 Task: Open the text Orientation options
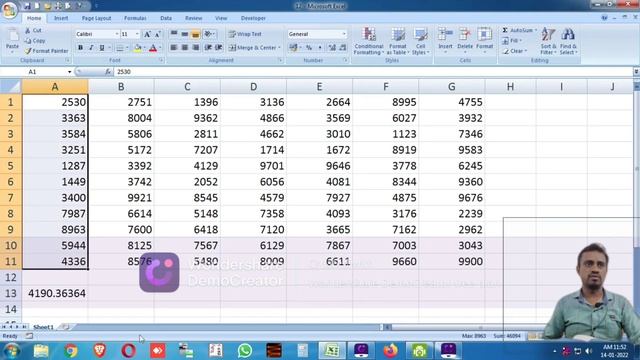coord(209,34)
